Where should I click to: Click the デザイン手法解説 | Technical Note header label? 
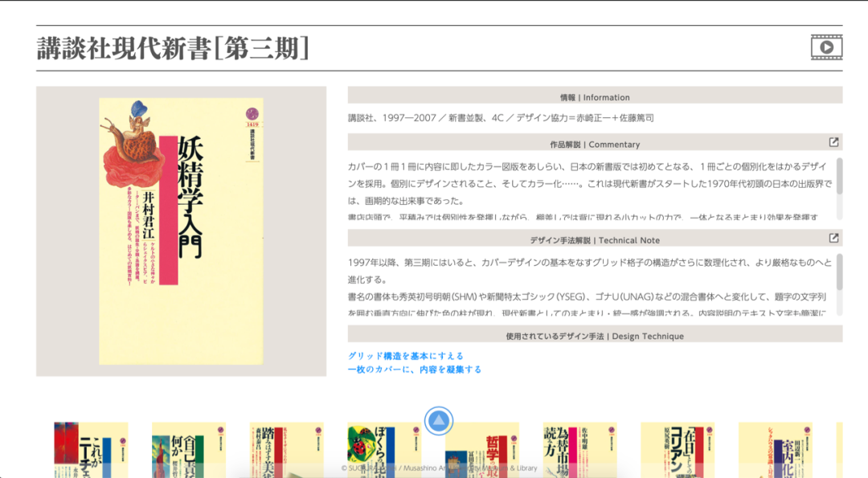[x=595, y=240]
